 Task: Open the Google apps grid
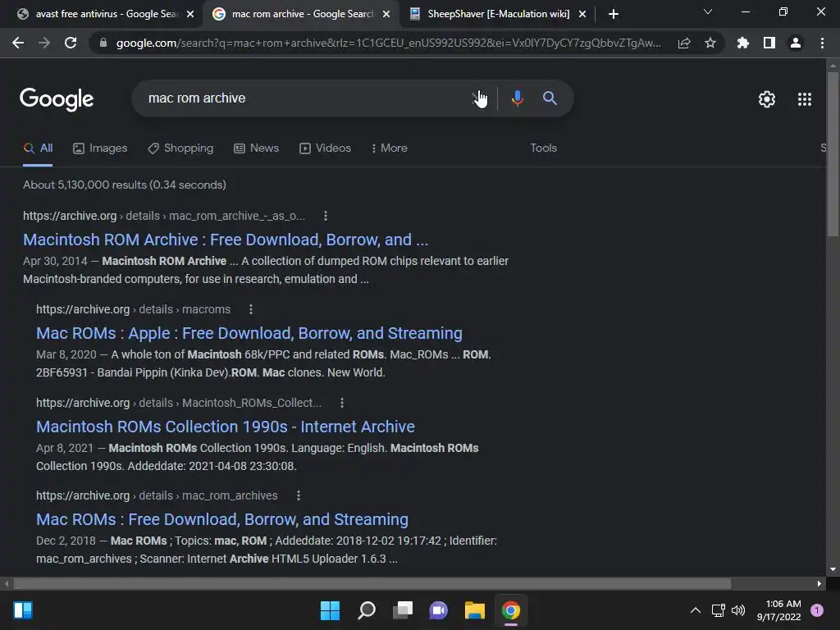pos(805,99)
